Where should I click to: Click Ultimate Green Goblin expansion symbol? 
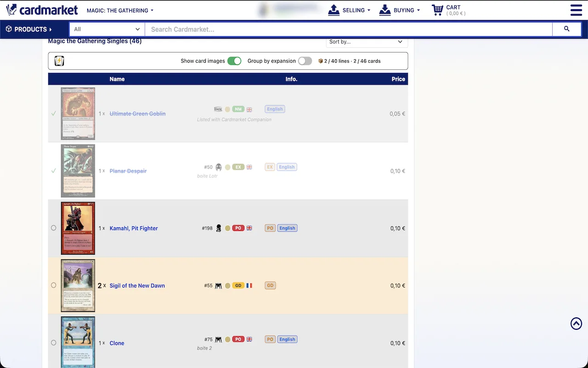(218, 109)
